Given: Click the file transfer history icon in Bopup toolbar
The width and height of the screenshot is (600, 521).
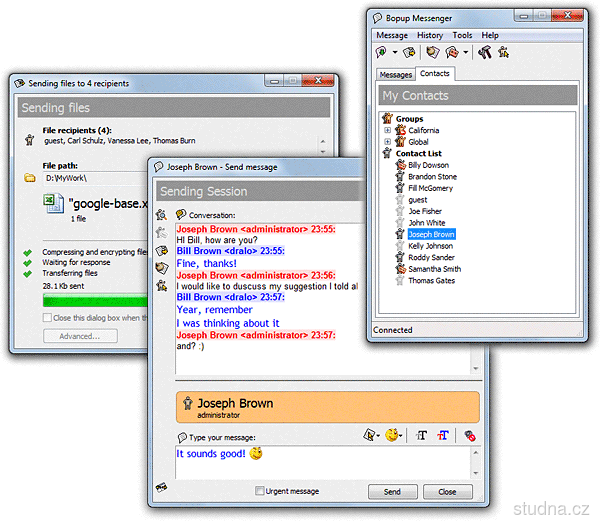Looking at the screenshot, I should click(x=452, y=52).
